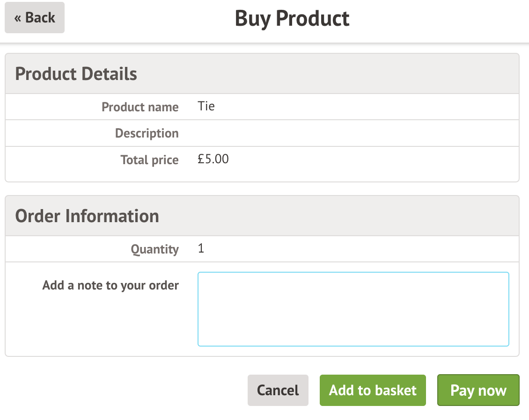Click the double chevron on Back button
Screen dimensions: 529x420
[x=18, y=18]
